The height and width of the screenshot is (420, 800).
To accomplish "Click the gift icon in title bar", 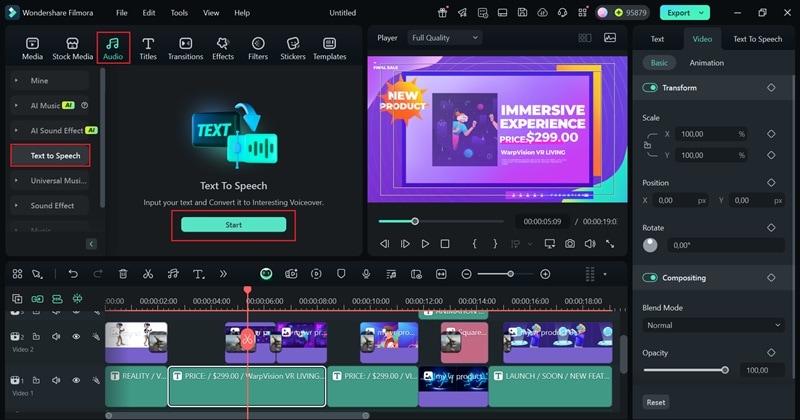I will tap(442, 13).
